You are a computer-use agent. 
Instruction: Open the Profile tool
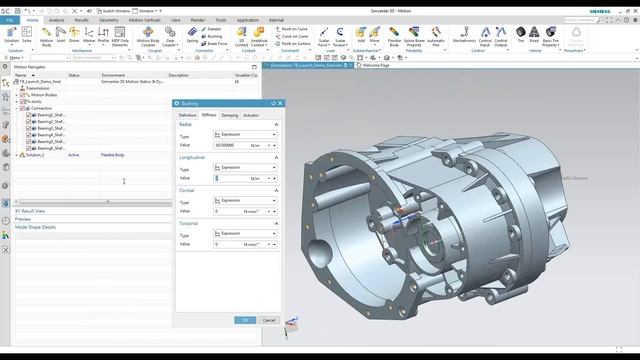tap(103, 35)
